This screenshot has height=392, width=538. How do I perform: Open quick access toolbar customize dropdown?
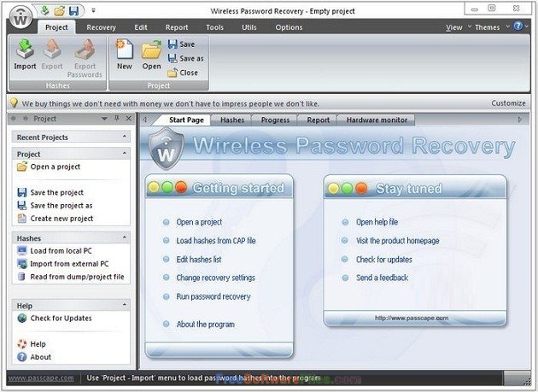pos(93,10)
